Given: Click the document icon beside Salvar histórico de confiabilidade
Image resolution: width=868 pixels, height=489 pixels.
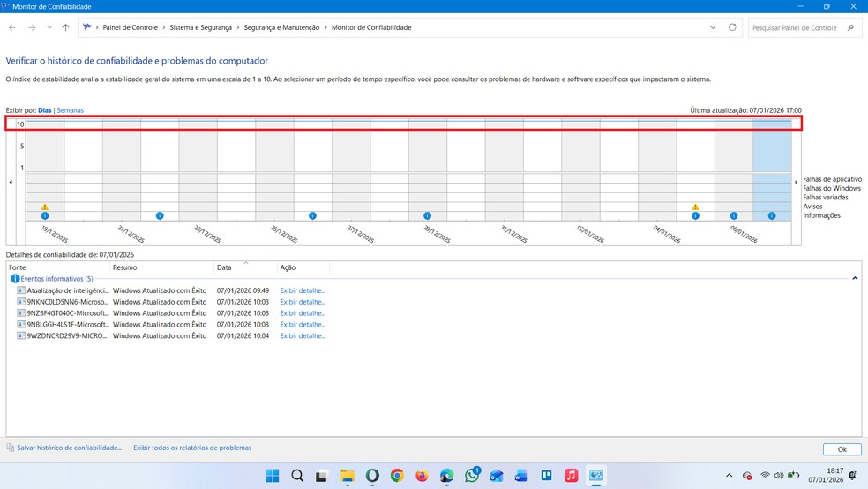Looking at the screenshot, I should click(x=10, y=448).
